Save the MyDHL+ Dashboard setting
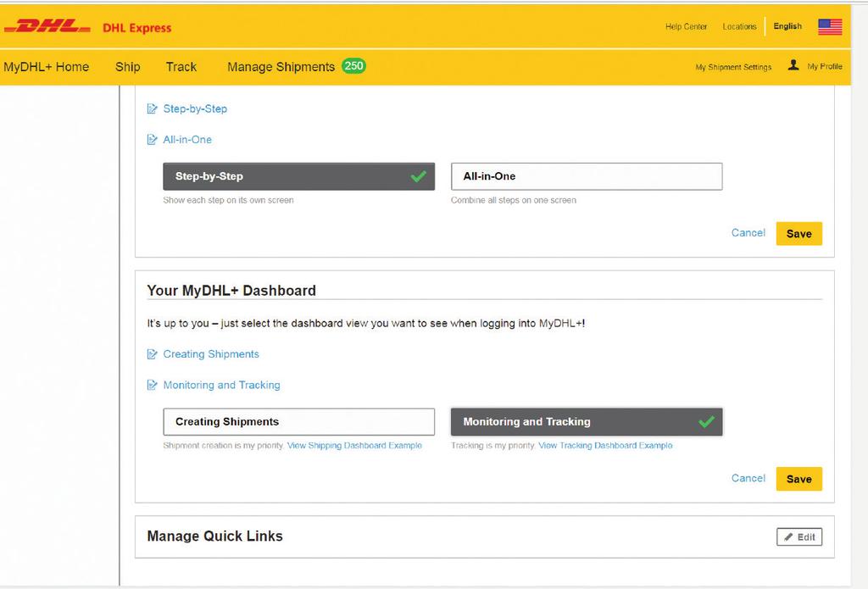Image resolution: width=868 pixels, height=589 pixels. (798, 479)
